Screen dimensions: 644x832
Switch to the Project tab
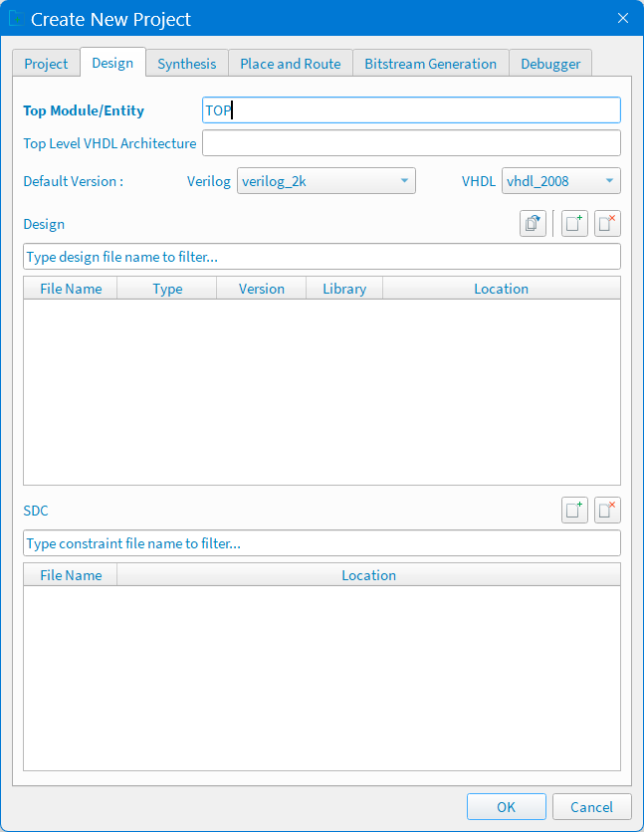tap(46, 64)
